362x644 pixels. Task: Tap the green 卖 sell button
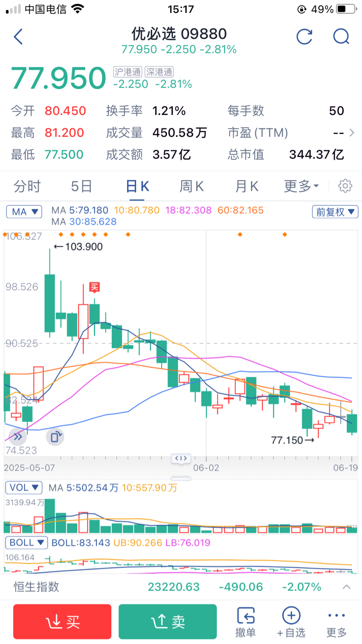(x=168, y=622)
